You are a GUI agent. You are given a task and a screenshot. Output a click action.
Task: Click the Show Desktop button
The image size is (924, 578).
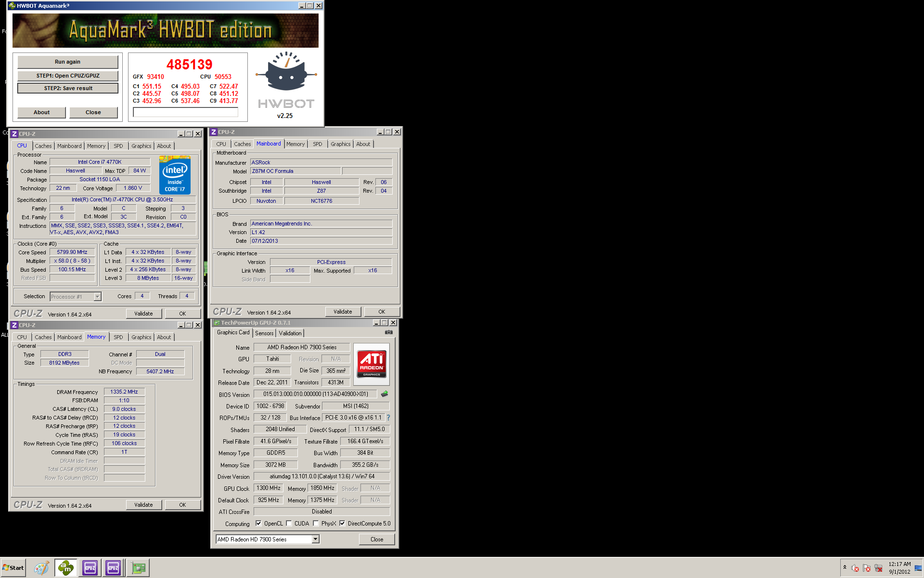click(918, 568)
